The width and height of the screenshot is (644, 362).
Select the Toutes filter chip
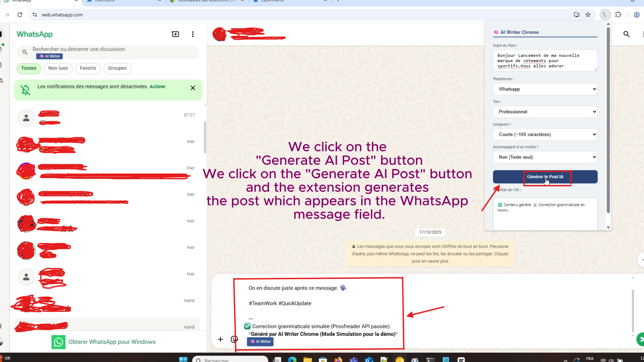[29, 68]
